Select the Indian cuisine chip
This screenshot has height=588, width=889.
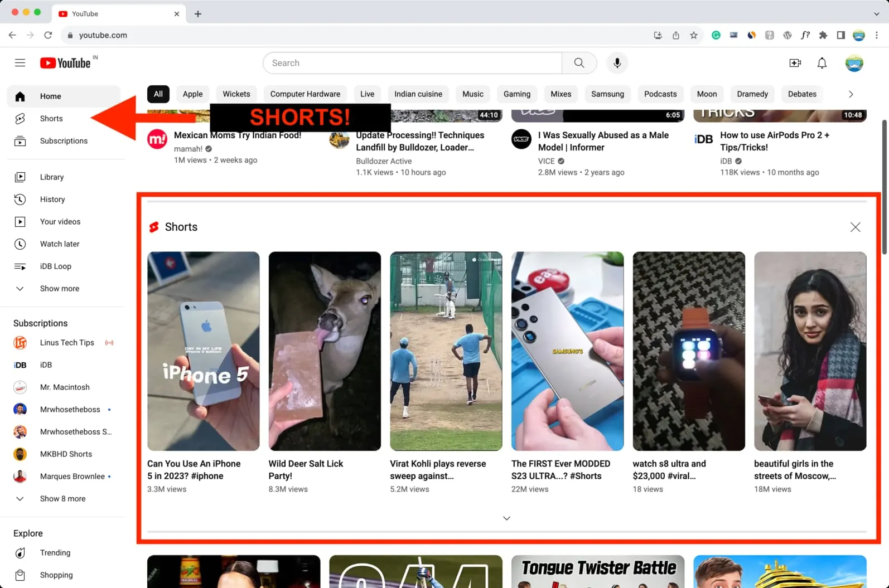pyautogui.click(x=418, y=94)
